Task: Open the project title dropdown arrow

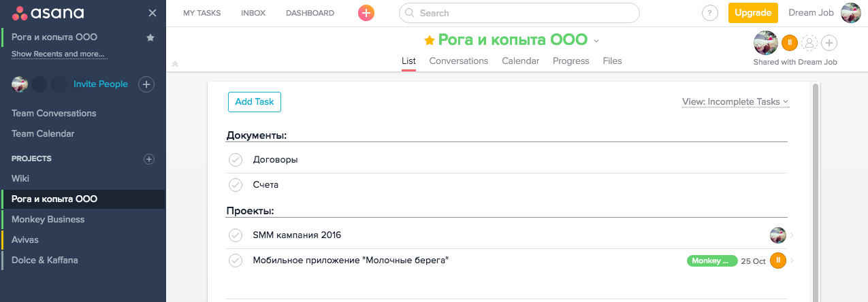Action: coord(596,41)
